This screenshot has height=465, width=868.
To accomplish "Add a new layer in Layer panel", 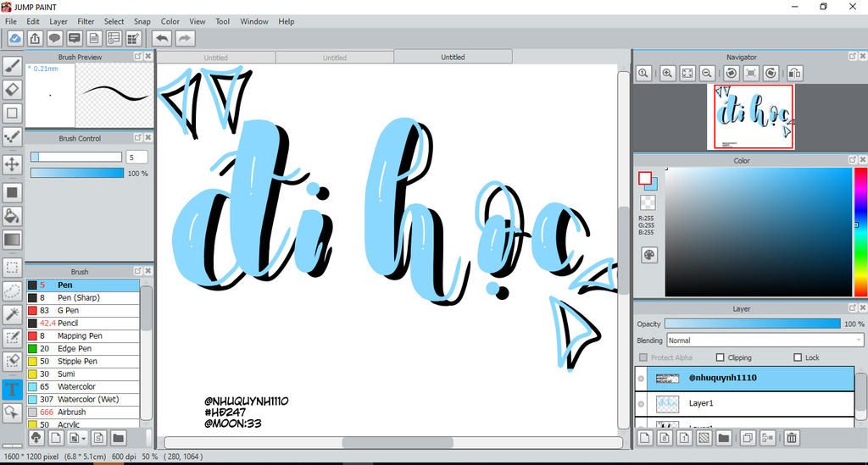I will click(x=645, y=438).
